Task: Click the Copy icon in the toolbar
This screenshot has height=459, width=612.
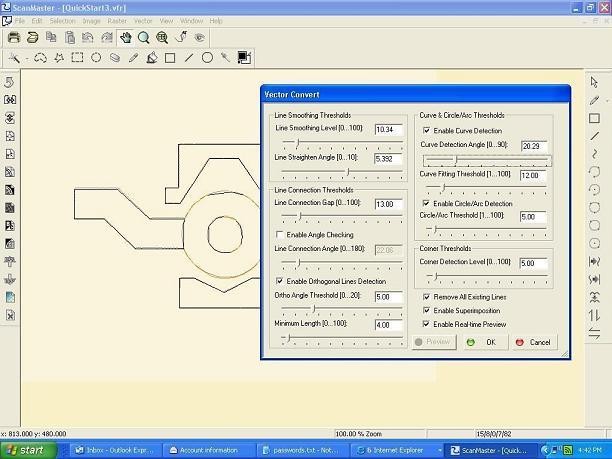Action: 51,37
